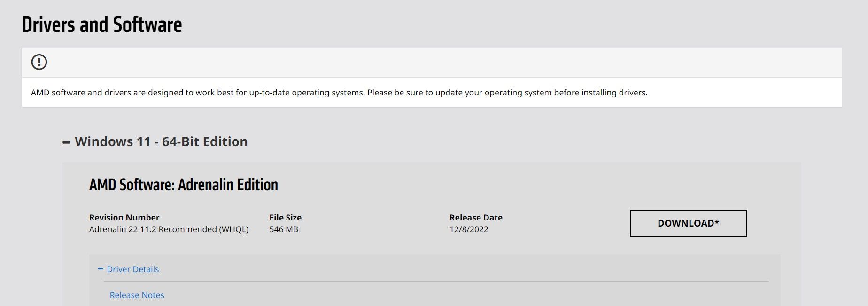Expand the Driver Details disclosure control
This screenshot has width=868, height=306.
pyautogui.click(x=100, y=269)
